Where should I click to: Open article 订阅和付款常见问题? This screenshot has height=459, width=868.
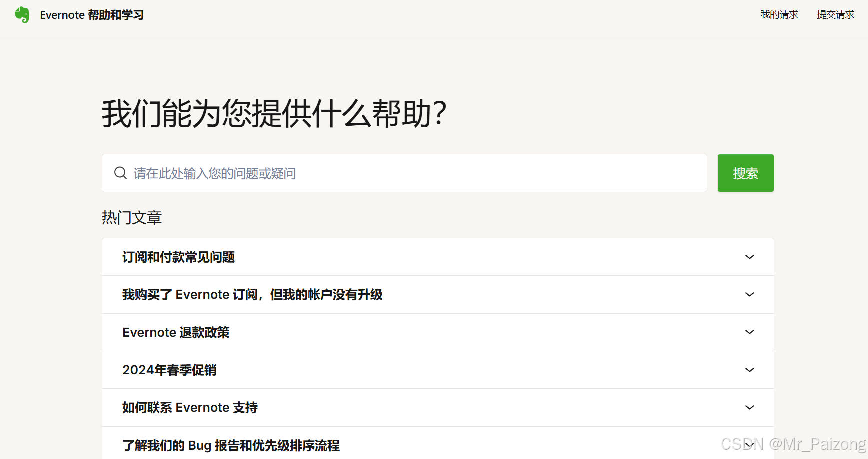coord(178,257)
